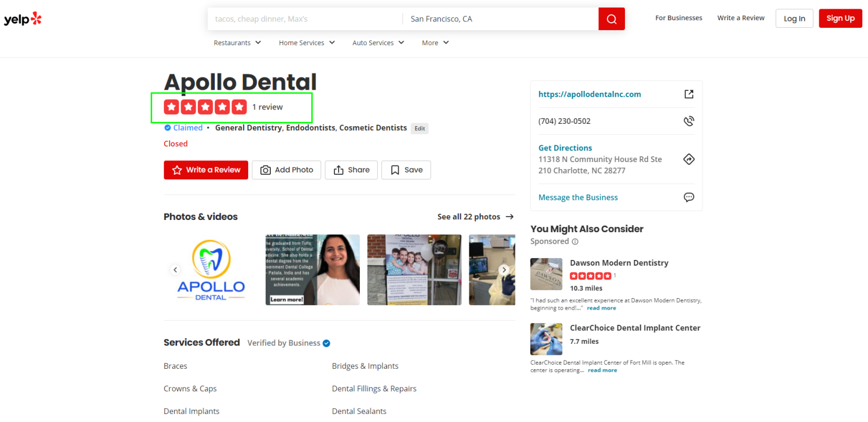The height and width of the screenshot is (422, 868).
Task: Click the 1 review link
Action: pyautogui.click(x=267, y=107)
